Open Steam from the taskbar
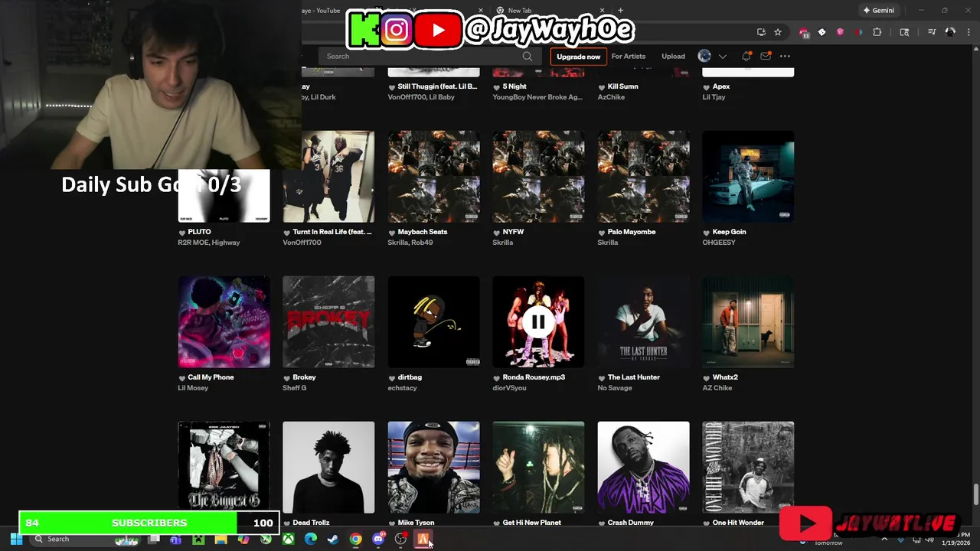The width and height of the screenshot is (980, 551). click(333, 539)
